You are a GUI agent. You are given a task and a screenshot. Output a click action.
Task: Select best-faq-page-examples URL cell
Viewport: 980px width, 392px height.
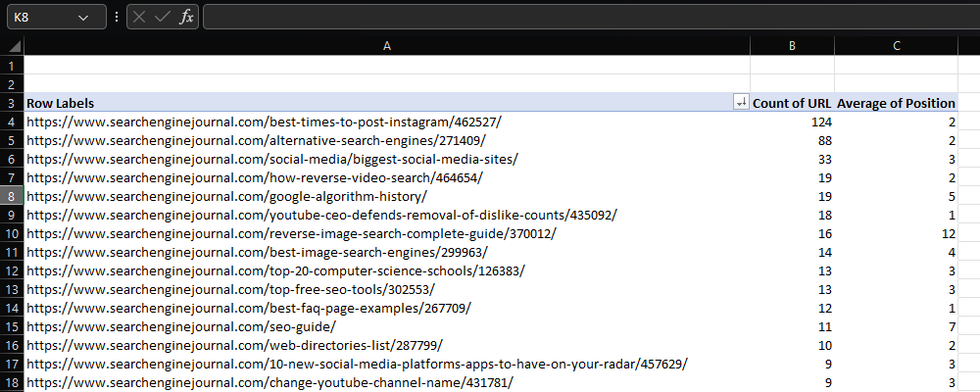click(x=387, y=309)
